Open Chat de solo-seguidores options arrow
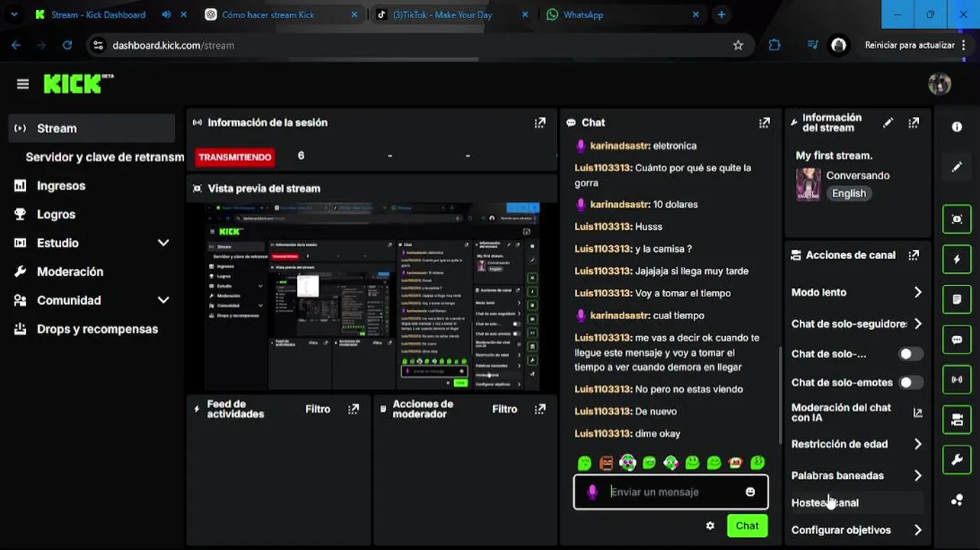The width and height of the screenshot is (980, 550). coord(917,324)
